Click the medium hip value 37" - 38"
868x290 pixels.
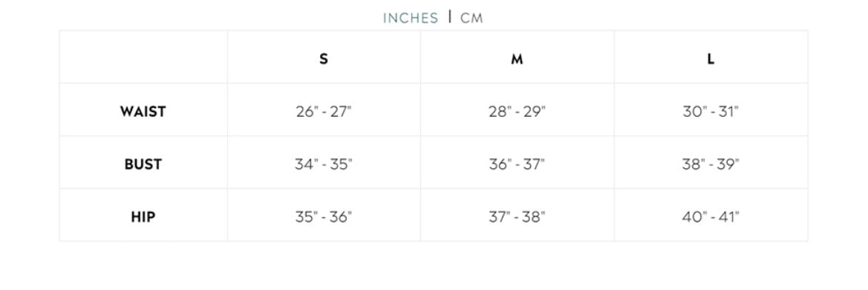pos(517,217)
